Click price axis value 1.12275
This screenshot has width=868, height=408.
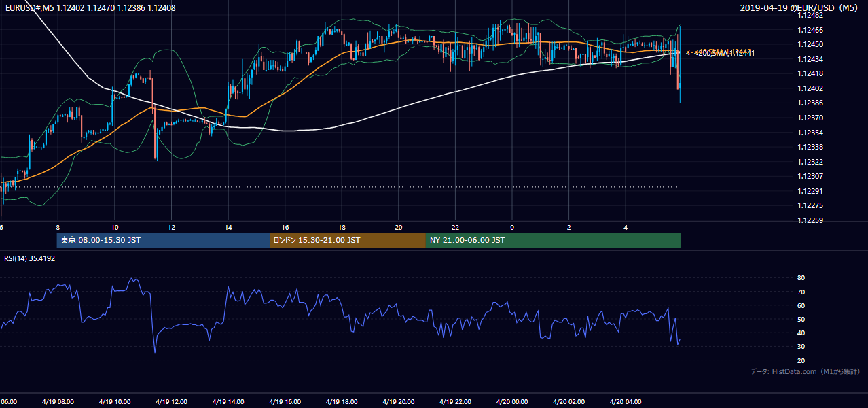(811, 205)
